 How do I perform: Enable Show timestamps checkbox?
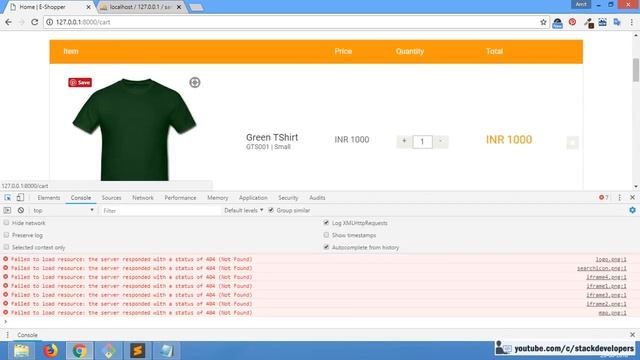click(x=326, y=235)
